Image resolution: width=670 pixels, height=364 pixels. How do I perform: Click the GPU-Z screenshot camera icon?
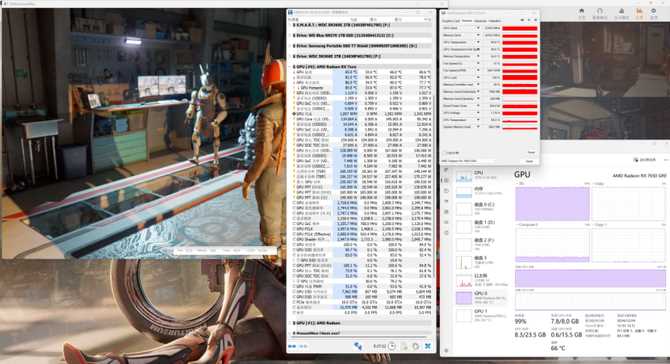522,20
